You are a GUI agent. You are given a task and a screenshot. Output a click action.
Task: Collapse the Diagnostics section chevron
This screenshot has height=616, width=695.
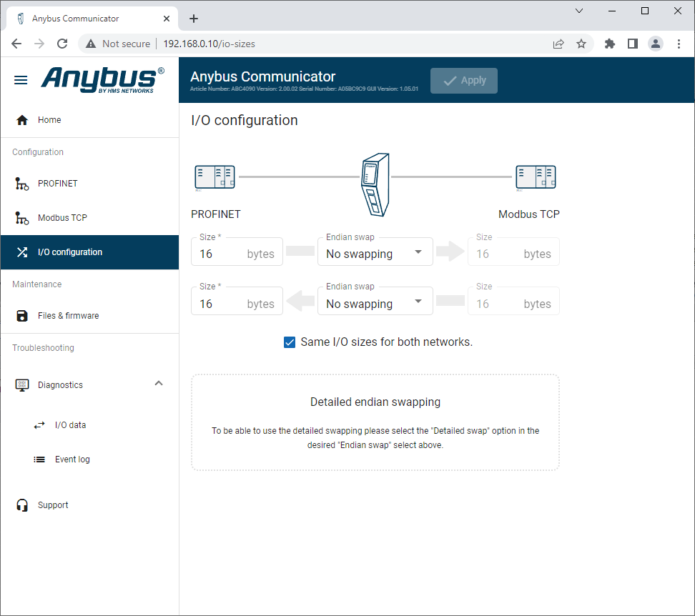coord(159,384)
